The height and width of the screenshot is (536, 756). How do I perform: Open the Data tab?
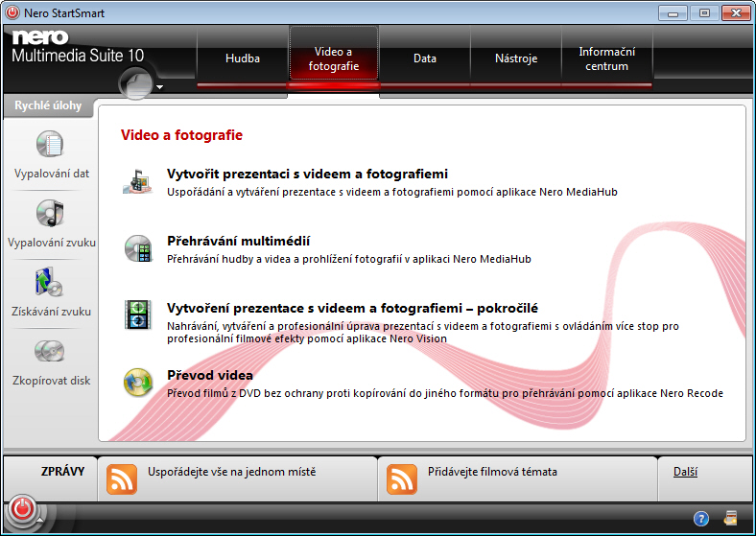click(x=425, y=58)
